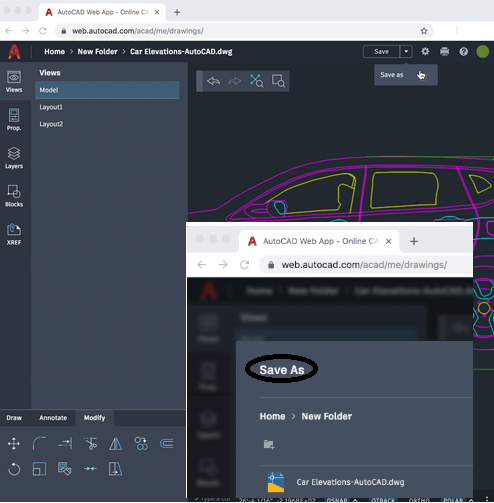Reload page in the main browser window
The height and width of the screenshot is (503, 494).
(x=43, y=31)
